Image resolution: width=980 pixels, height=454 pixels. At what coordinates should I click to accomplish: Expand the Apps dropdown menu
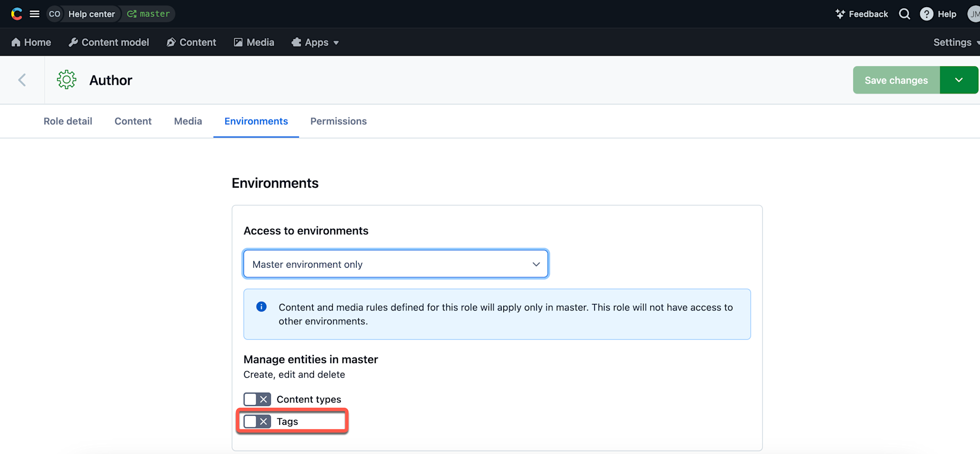(315, 42)
